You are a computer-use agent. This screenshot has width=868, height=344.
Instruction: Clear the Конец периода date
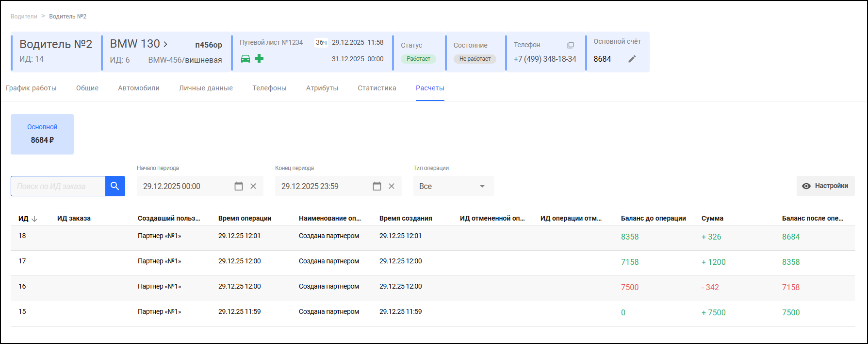click(392, 186)
